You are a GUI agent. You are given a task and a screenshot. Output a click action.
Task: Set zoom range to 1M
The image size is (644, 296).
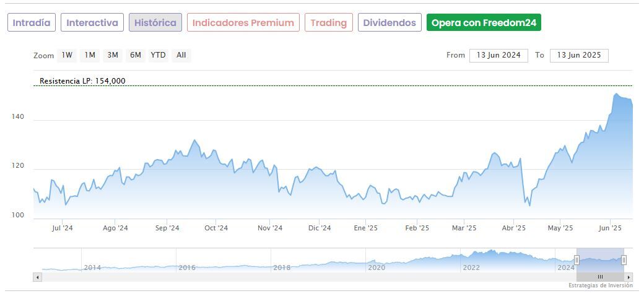point(90,55)
